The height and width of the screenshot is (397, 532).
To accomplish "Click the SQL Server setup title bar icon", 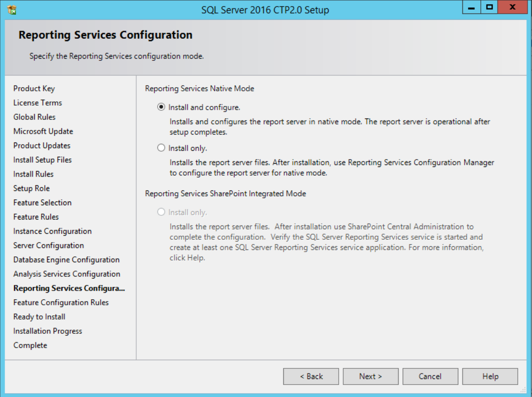I will [12, 10].
